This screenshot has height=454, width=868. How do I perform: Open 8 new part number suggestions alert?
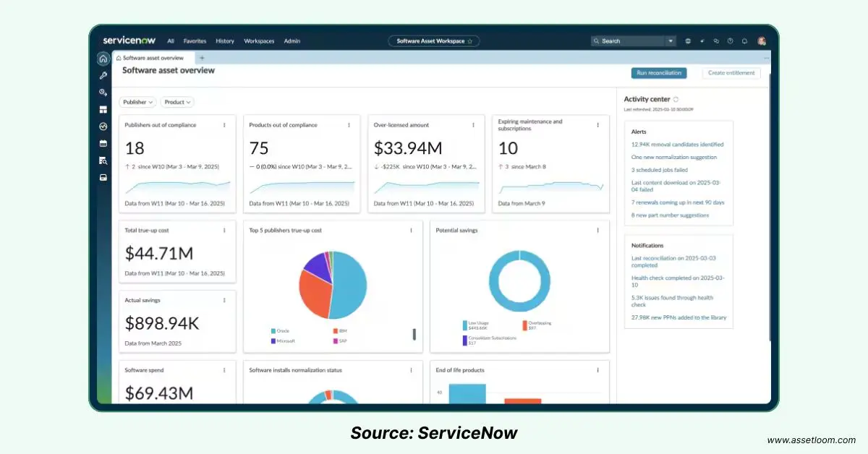[x=670, y=215]
